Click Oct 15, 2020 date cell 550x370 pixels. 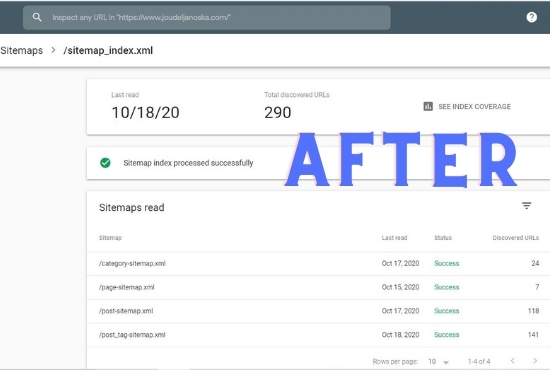coord(400,287)
